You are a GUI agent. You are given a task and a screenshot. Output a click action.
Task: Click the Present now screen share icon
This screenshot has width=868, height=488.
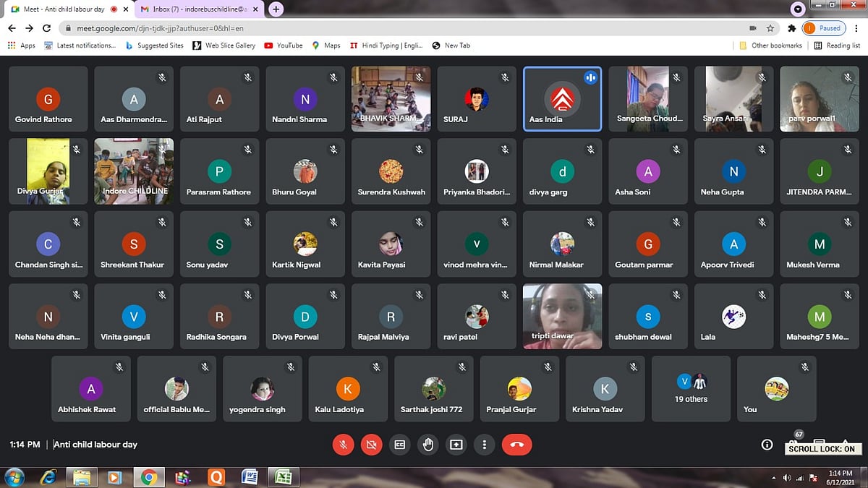456,445
